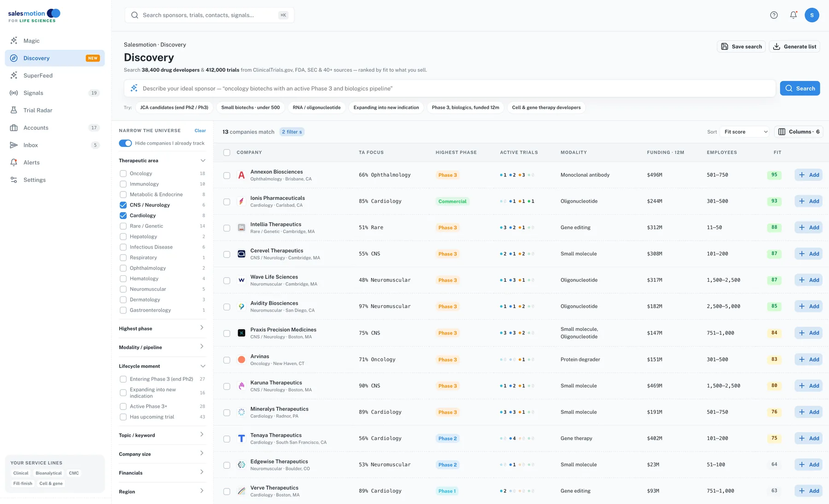Viewport: 829px width, 504px height.
Task: Expand the Modality / pipeline filter
Action: pos(202,347)
